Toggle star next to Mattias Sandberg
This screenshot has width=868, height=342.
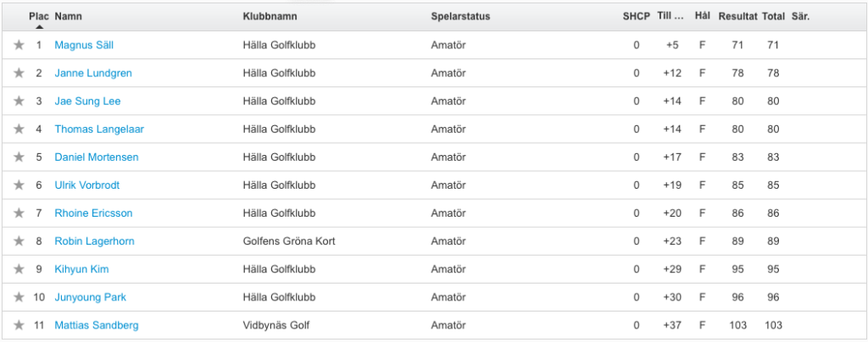[x=19, y=325]
